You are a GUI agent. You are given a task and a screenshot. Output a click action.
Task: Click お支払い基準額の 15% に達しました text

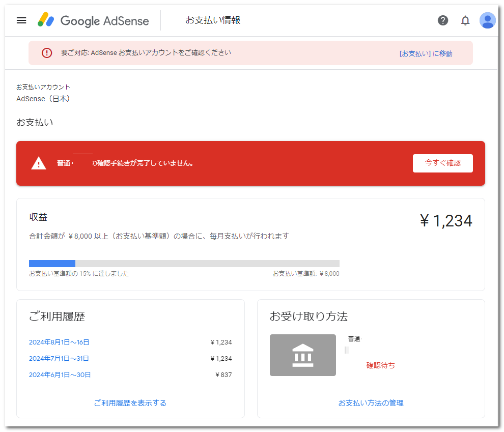click(79, 274)
